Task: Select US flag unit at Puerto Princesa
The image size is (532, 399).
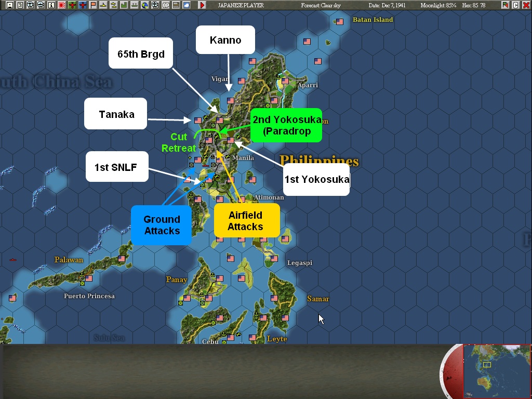Action: tap(89, 278)
